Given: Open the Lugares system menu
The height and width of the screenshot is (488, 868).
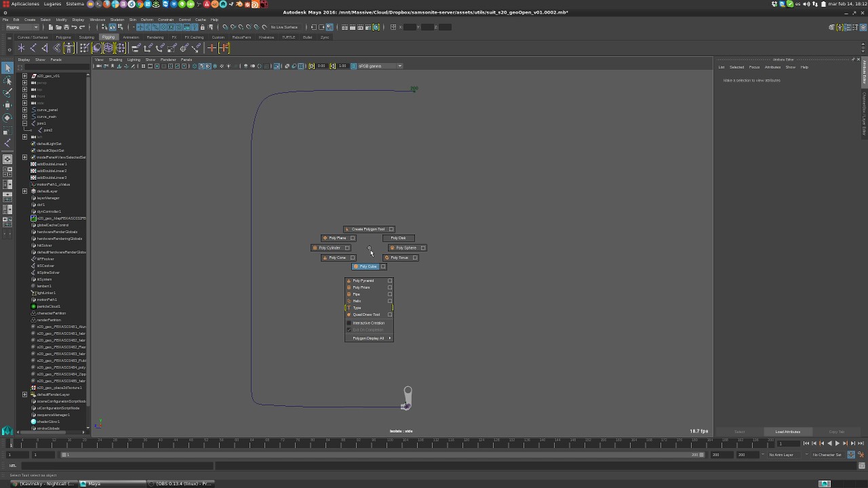Looking at the screenshot, I should click(52, 4).
